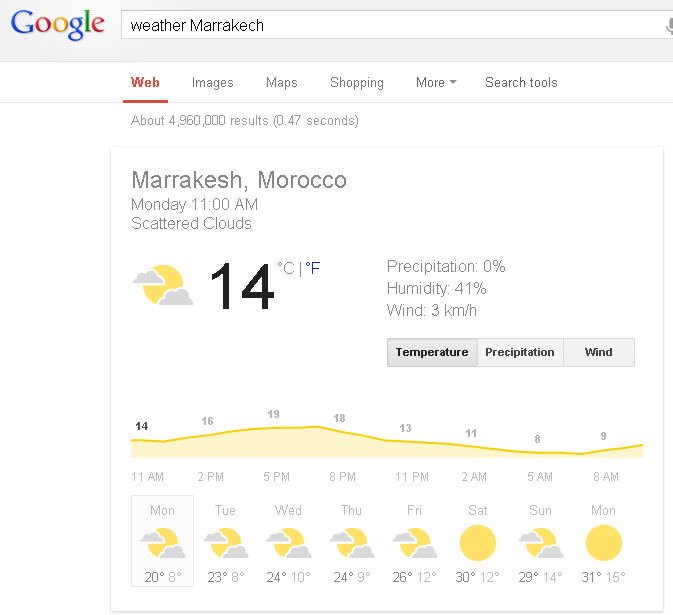673x615 pixels.
Task: Click the microphone voice search icon
Action: [x=669, y=25]
